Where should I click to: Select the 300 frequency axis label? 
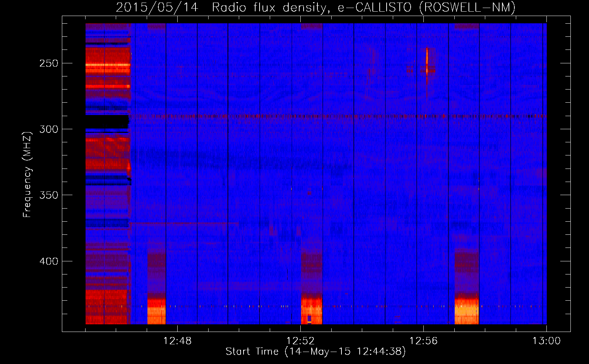coord(49,129)
